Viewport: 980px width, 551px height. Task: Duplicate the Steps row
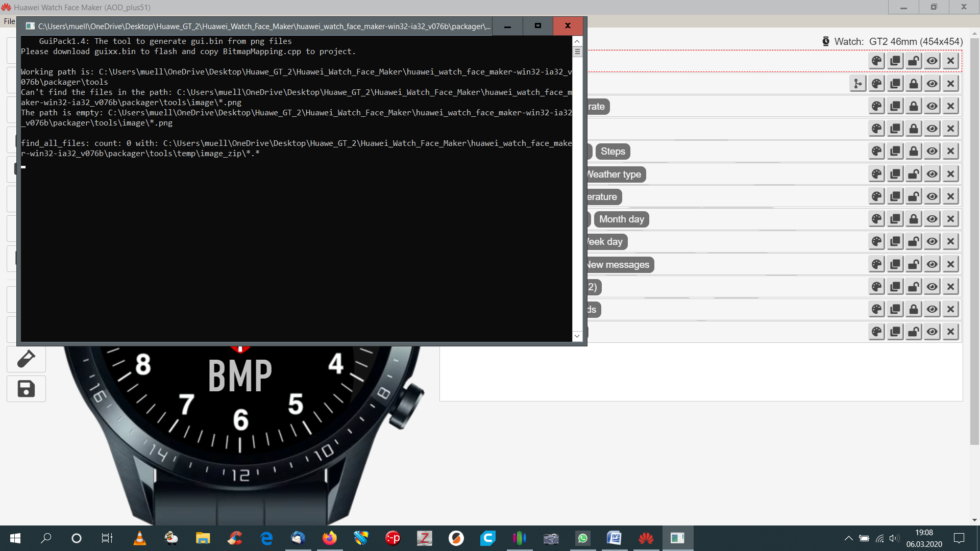pos(895,151)
